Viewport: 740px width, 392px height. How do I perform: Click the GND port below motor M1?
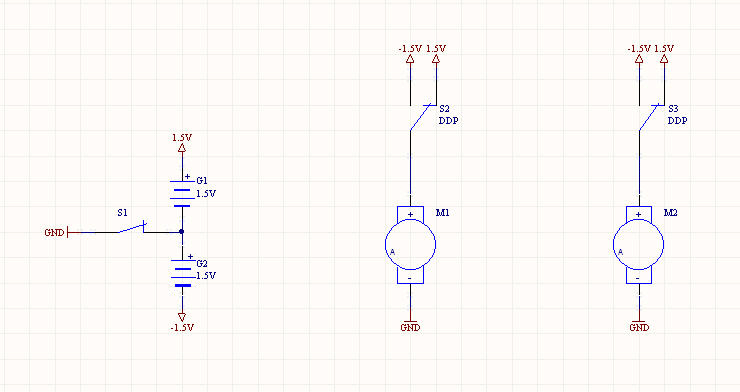tap(410, 325)
